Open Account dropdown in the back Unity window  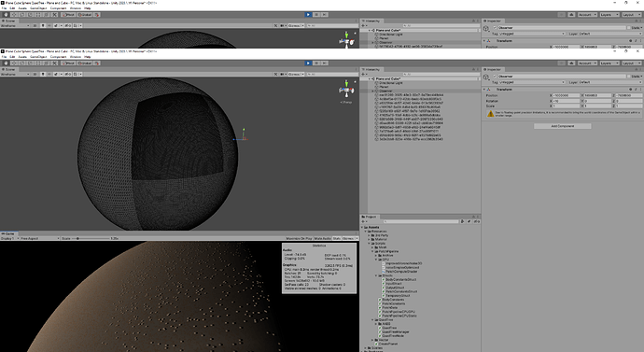(587, 15)
